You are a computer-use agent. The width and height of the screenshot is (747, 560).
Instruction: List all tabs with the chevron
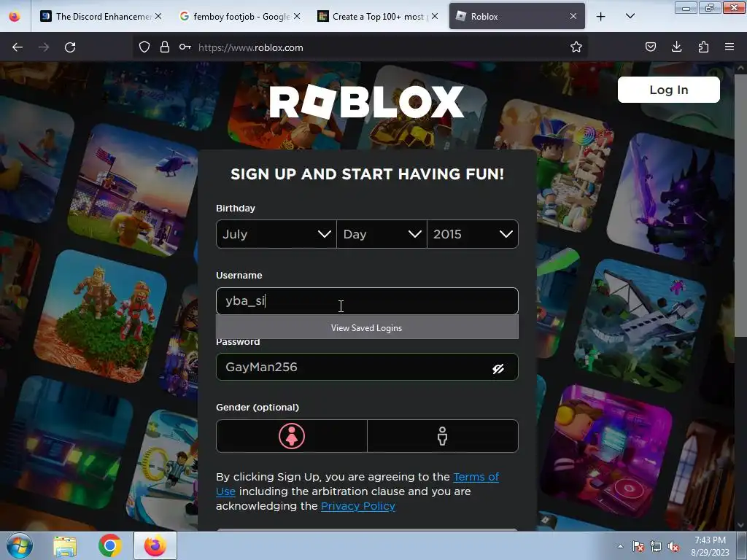630,16
